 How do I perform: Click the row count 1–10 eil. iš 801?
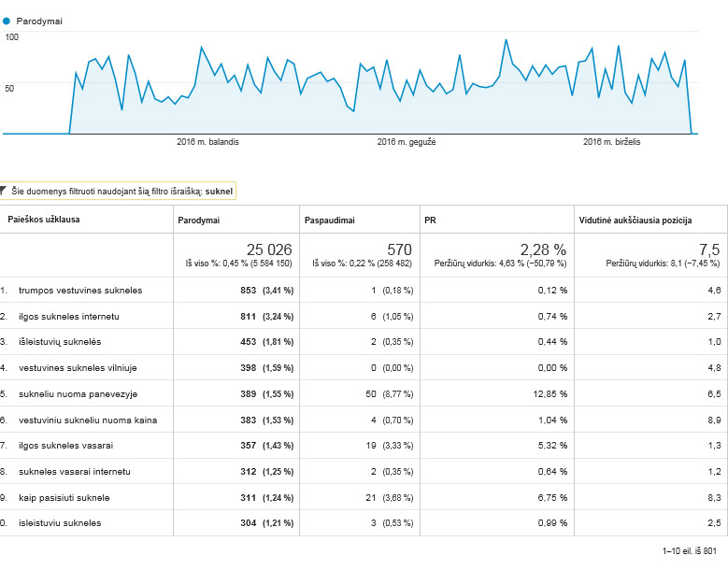pos(689,550)
